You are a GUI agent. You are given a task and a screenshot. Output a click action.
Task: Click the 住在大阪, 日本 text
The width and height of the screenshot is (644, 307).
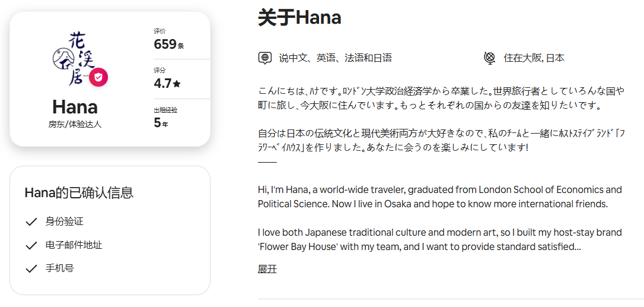(534, 58)
